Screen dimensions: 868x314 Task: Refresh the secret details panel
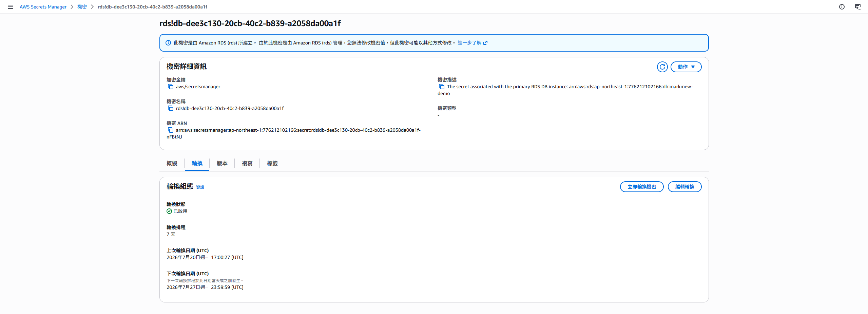(x=662, y=67)
